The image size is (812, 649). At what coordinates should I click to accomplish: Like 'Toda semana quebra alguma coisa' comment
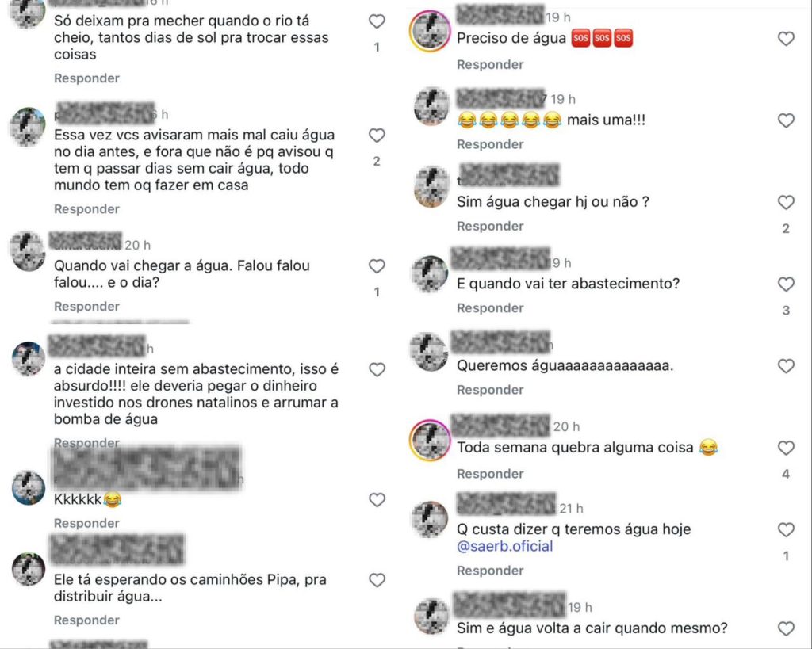coord(786,449)
